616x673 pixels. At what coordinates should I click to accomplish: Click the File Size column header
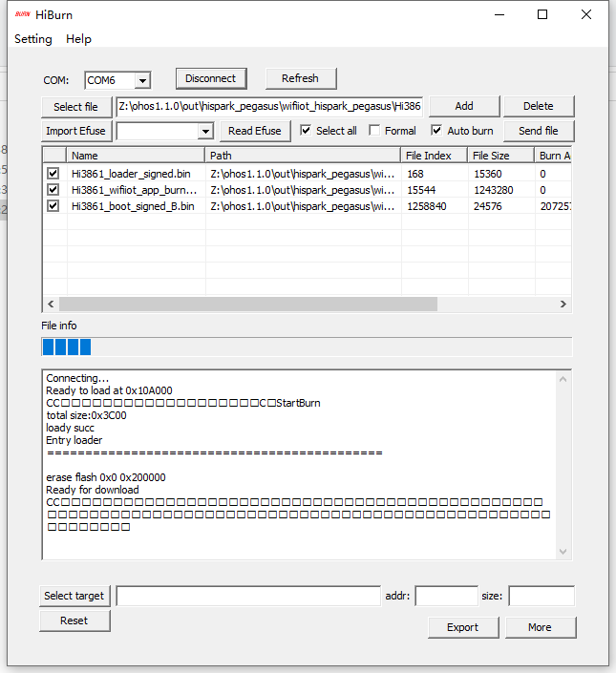click(501, 156)
